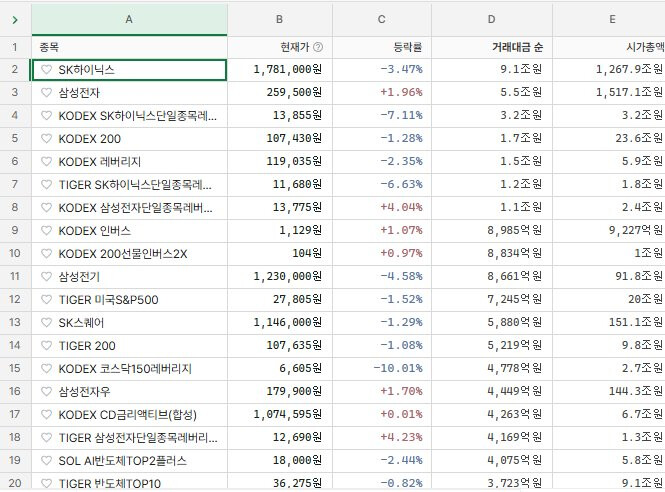Click the 1,517.1조원 market cap cell

609,92
